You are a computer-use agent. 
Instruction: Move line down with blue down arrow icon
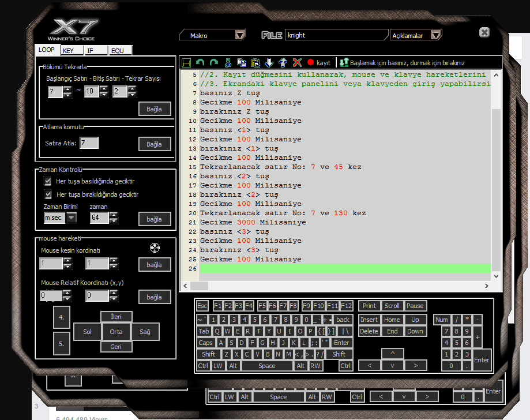[x=269, y=62]
